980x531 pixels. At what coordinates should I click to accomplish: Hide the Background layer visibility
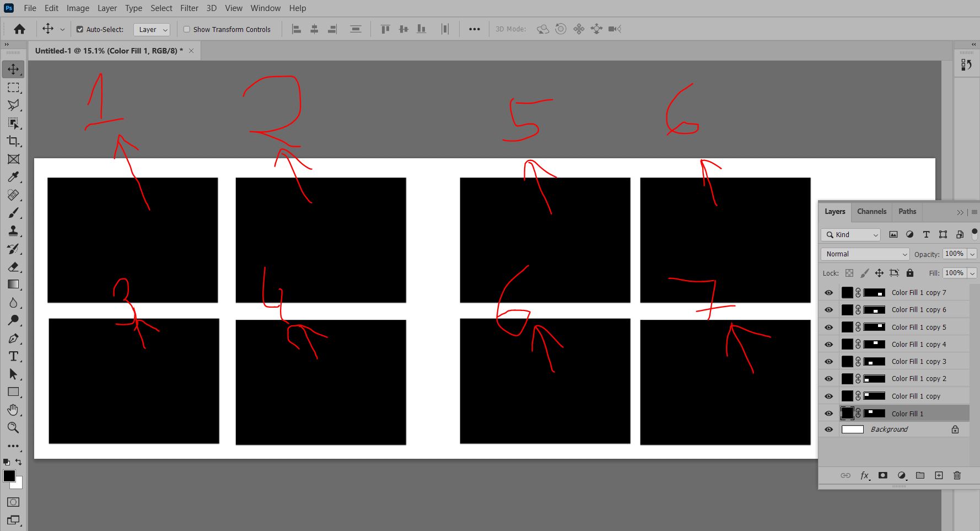point(829,429)
